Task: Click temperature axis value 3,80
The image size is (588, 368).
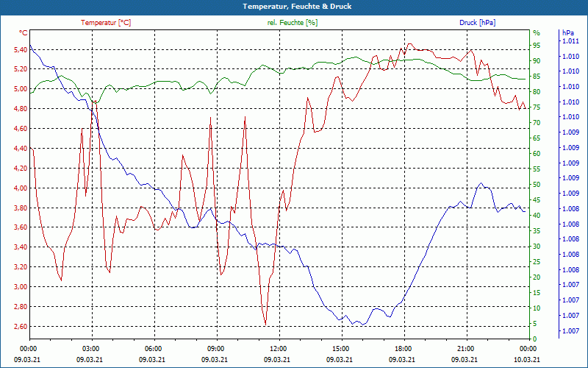Action: click(21, 208)
